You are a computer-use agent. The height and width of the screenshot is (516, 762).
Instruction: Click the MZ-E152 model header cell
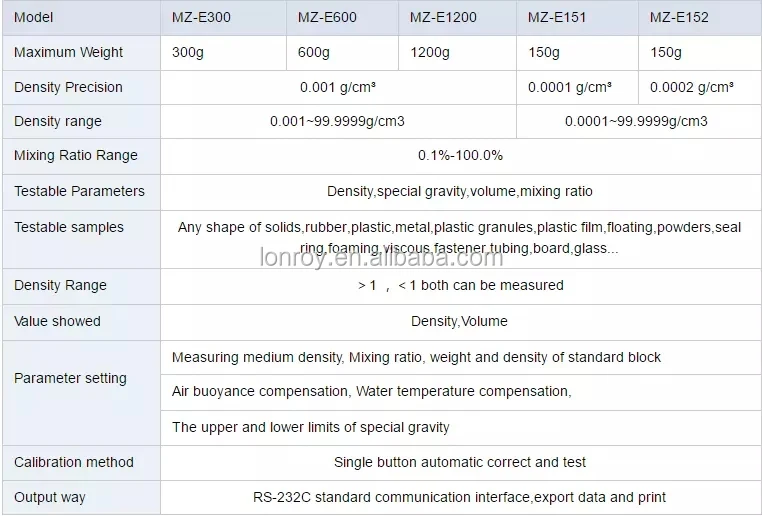coord(679,17)
